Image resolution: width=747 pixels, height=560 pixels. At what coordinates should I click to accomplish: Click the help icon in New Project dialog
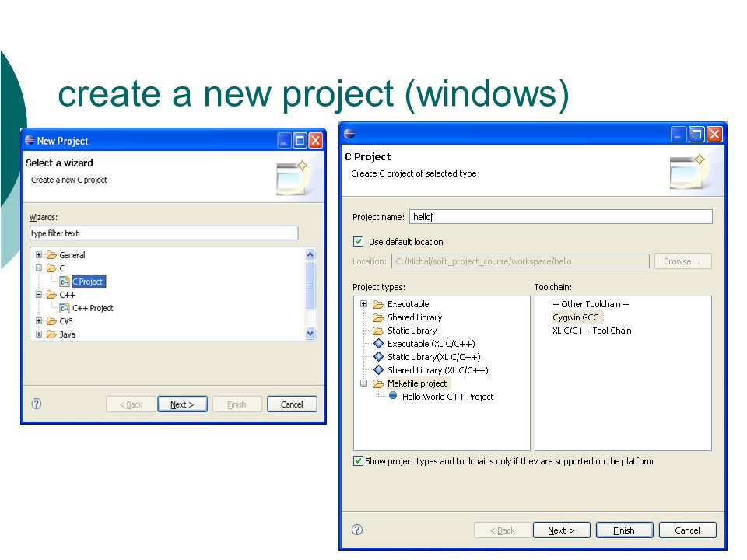tap(37, 404)
